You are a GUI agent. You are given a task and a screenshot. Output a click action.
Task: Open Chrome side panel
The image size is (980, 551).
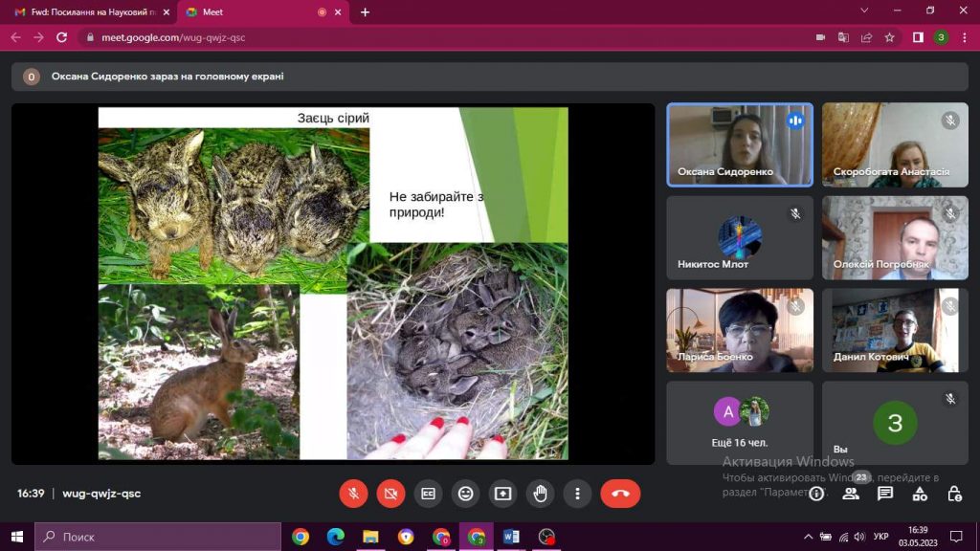coord(918,37)
